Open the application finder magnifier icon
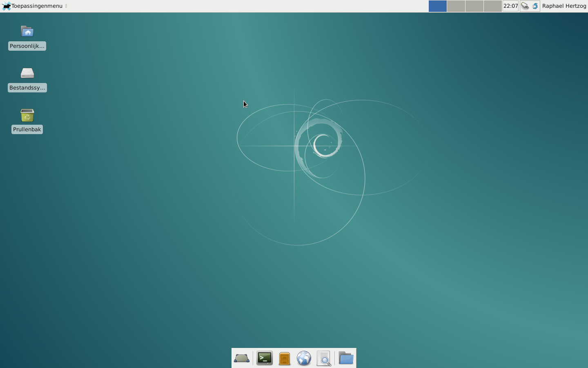588x368 pixels. [324, 358]
